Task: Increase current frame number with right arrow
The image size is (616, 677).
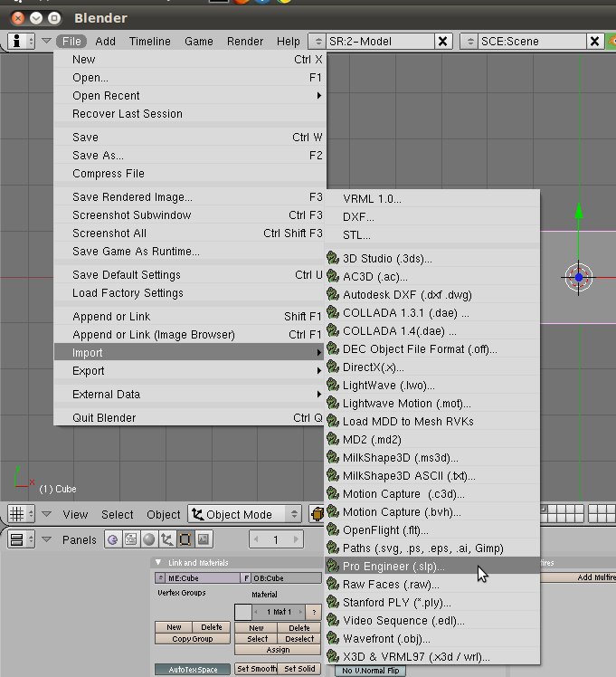Action: pos(296,539)
